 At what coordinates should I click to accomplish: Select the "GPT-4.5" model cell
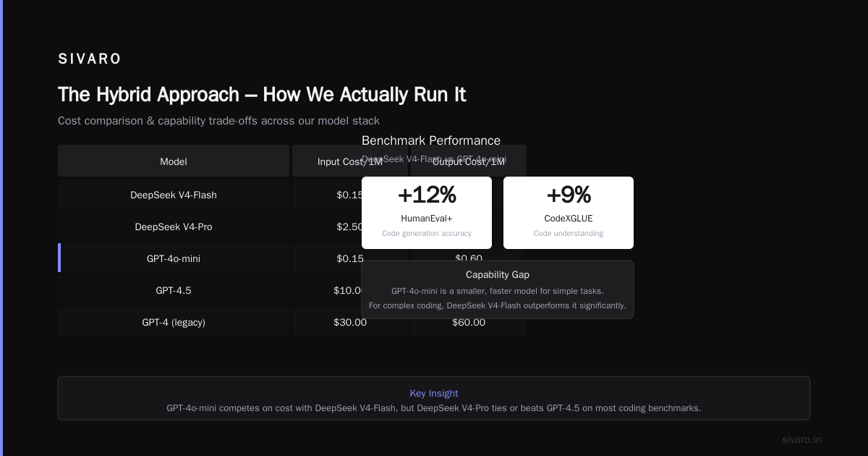coord(174,290)
